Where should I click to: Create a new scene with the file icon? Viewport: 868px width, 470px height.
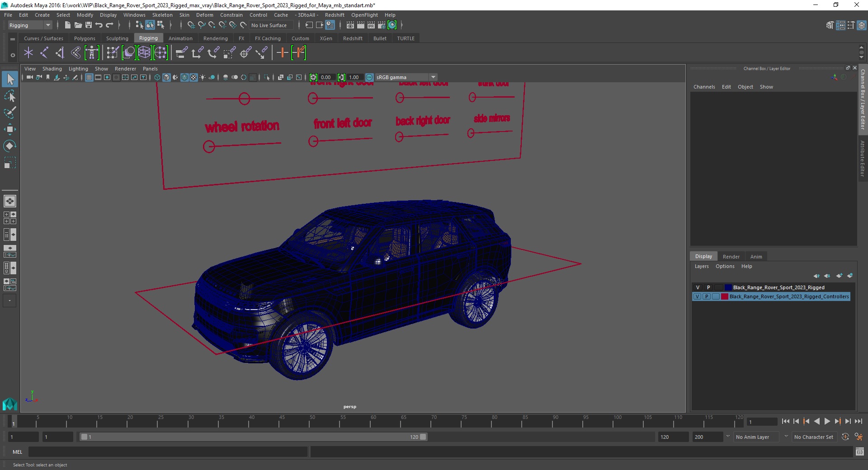coord(67,25)
